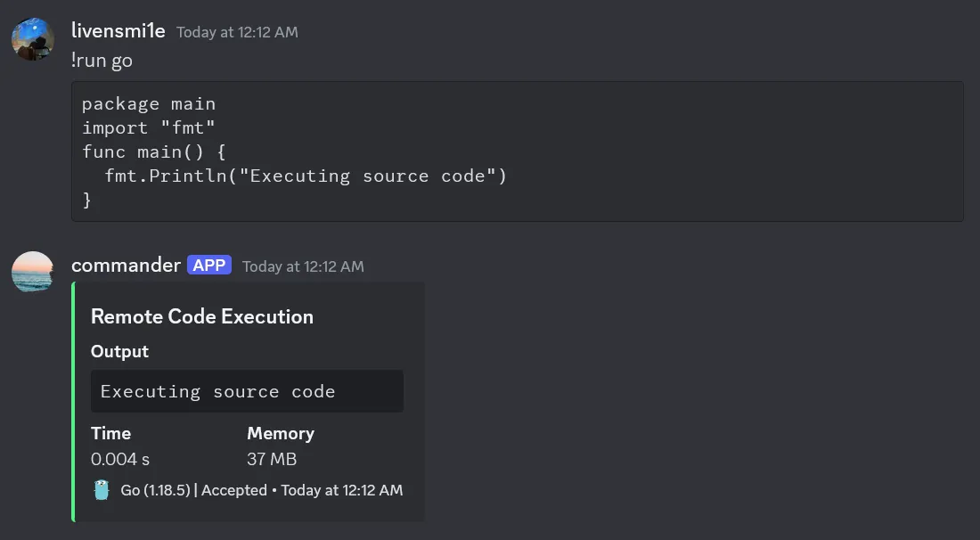Image resolution: width=980 pixels, height=540 pixels.
Task: Open commander bot's avatar
Action: (x=32, y=272)
